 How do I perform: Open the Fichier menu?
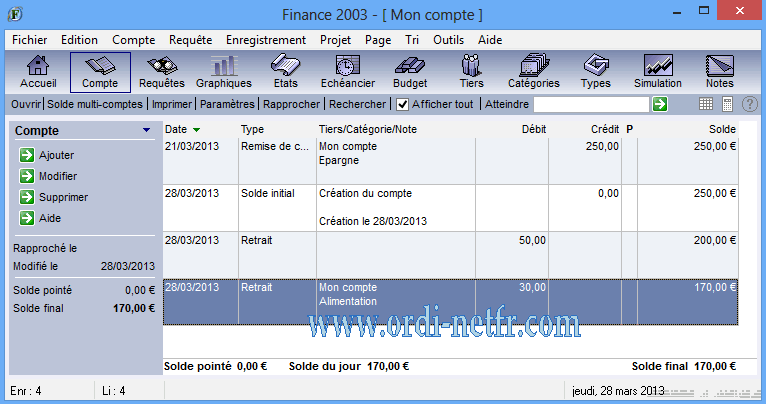[30, 40]
